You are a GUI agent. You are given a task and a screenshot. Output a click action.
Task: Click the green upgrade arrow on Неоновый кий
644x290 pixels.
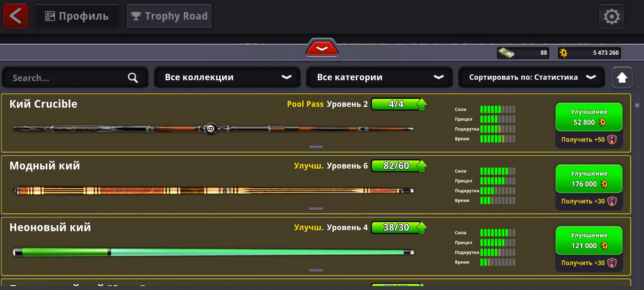(x=422, y=228)
